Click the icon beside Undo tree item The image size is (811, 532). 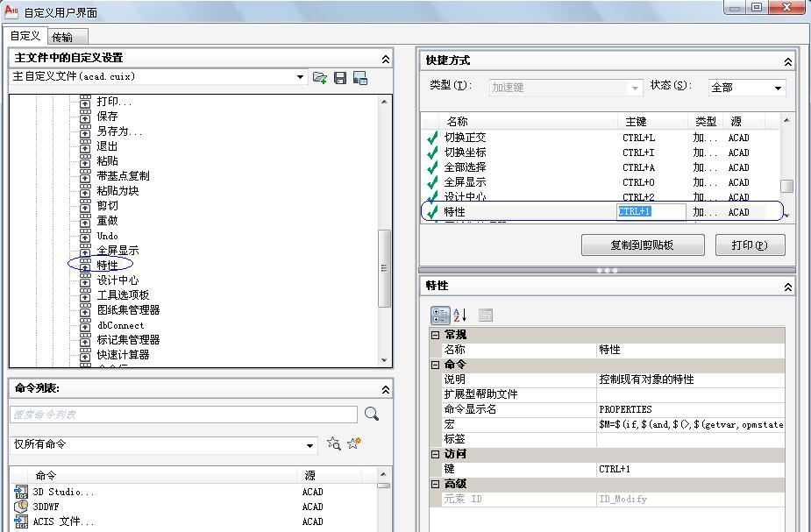point(85,236)
